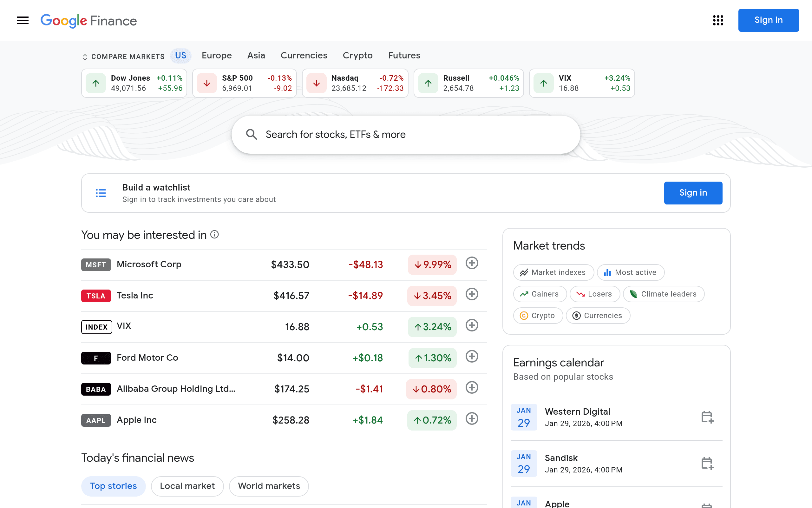The width and height of the screenshot is (812, 508).
Task: Open the Currencies markets tab
Action: (x=304, y=56)
